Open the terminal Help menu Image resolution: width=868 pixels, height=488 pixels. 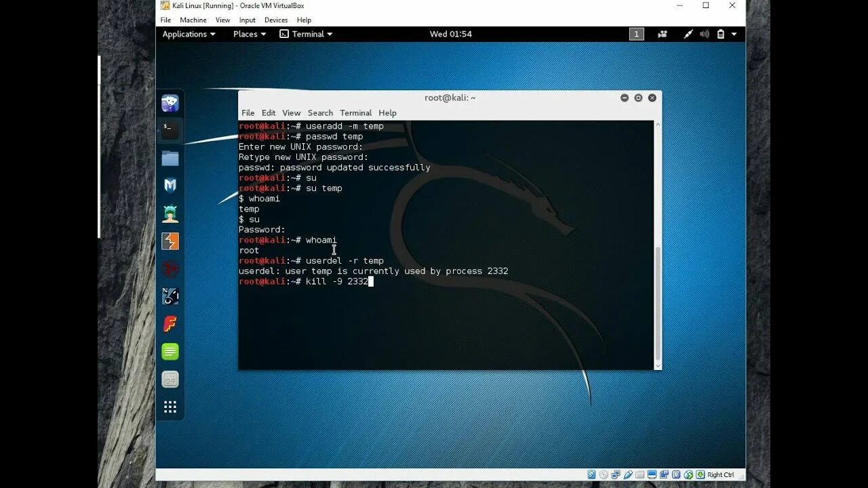click(x=387, y=113)
